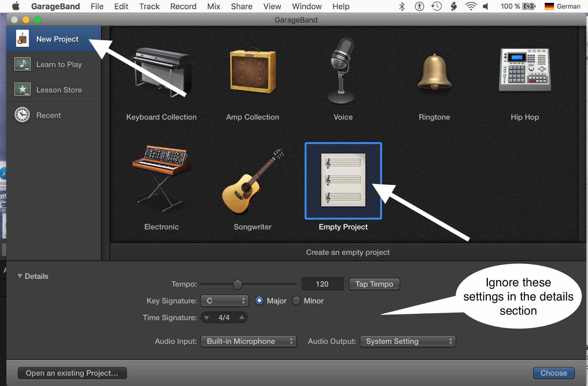Collapse the Details disclosure triangle
This screenshot has width=588, height=386.
20,276
